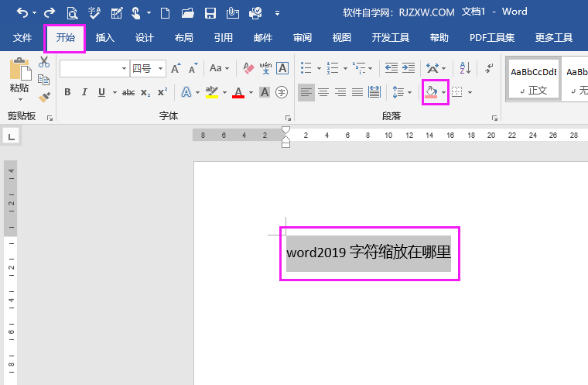This screenshot has width=588, height=385.
Task: Clear all formatting eraser icon
Action: point(248,68)
